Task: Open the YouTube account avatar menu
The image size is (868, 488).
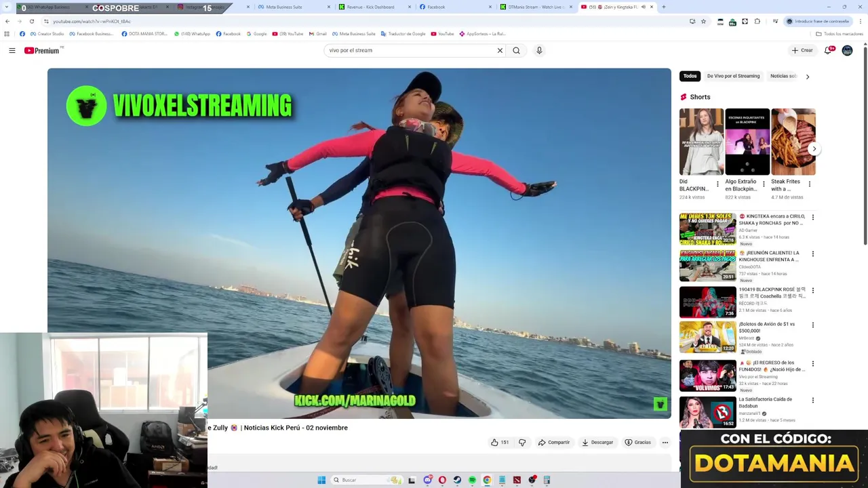Action: point(847,50)
